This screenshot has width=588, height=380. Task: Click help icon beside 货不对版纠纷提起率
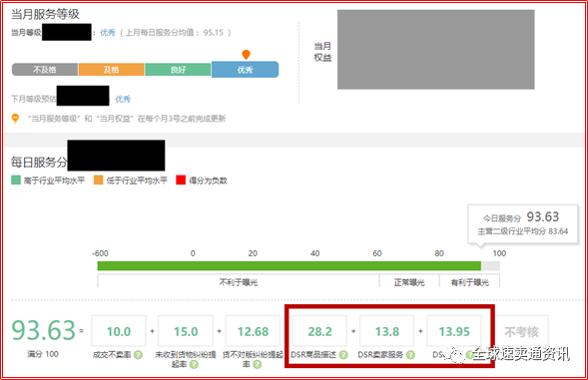click(257, 364)
